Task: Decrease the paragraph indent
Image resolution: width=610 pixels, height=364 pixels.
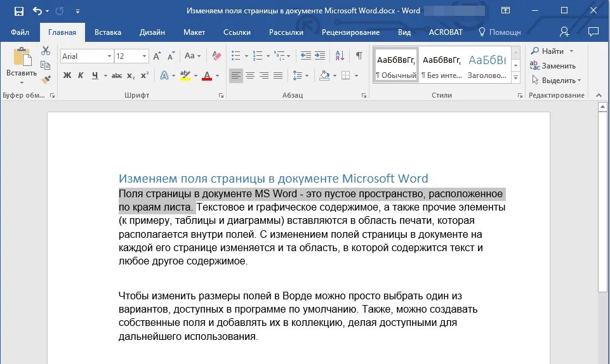Action: point(306,56)
